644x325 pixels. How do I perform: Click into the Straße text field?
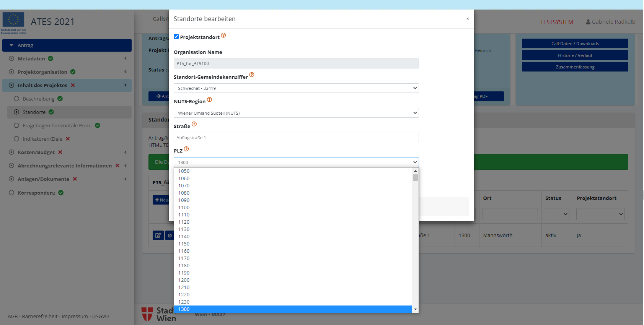[296, 138]
